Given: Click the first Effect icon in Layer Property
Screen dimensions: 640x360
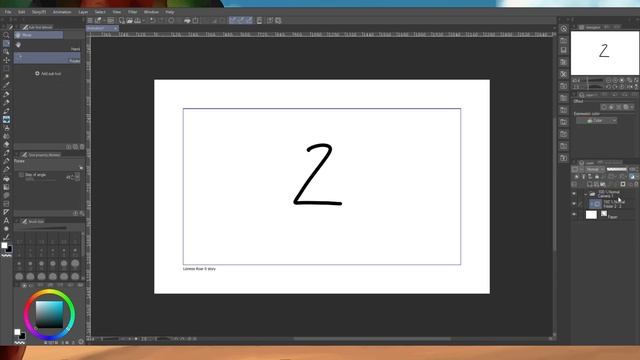Looking at the screenshot, I should click(604, 107).
